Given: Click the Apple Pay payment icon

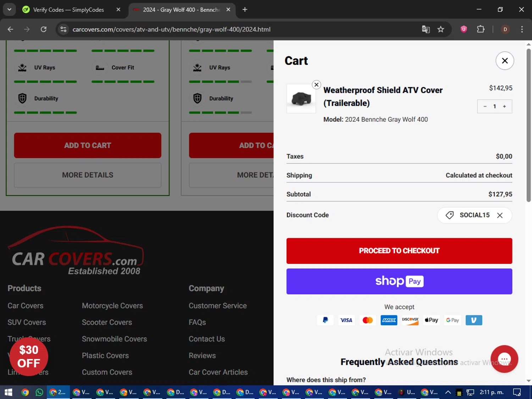Looking at the screenshot, I should click(x=431, y=320).
